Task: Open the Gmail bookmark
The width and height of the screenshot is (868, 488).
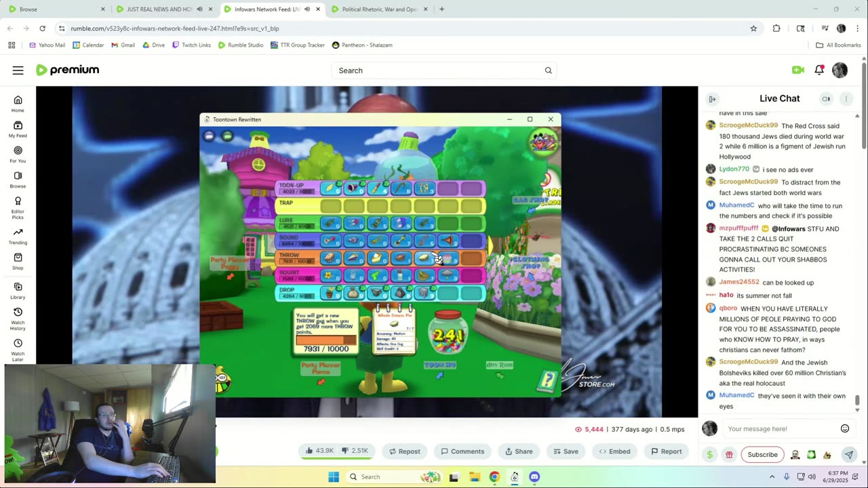Action: point(123,45)
